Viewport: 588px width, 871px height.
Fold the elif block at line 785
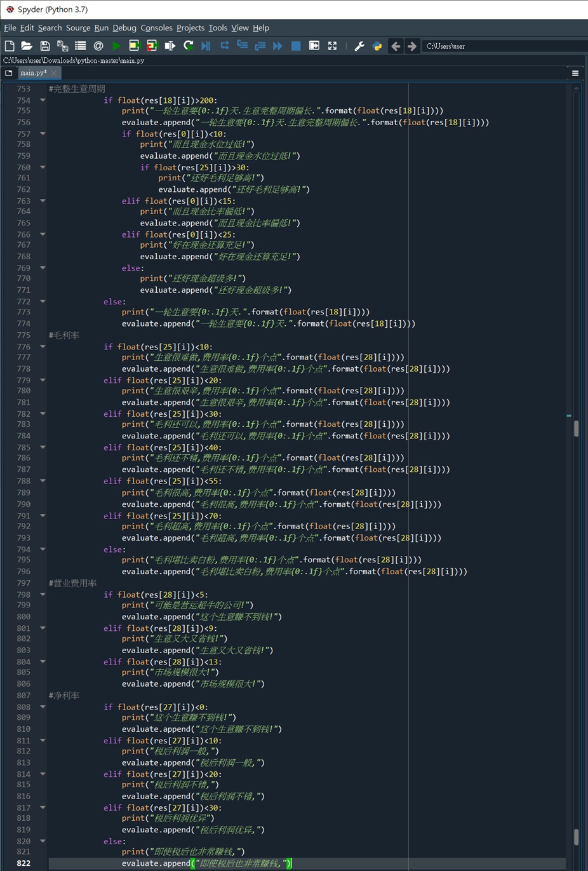[43, 447]
